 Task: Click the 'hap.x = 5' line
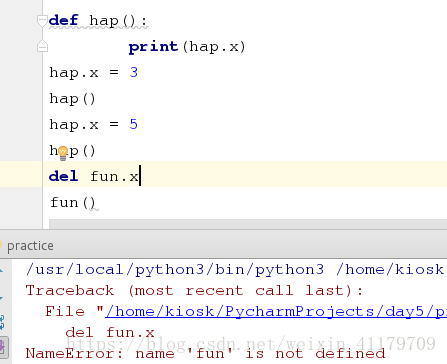pyautogui.click(x=93, y=124)
